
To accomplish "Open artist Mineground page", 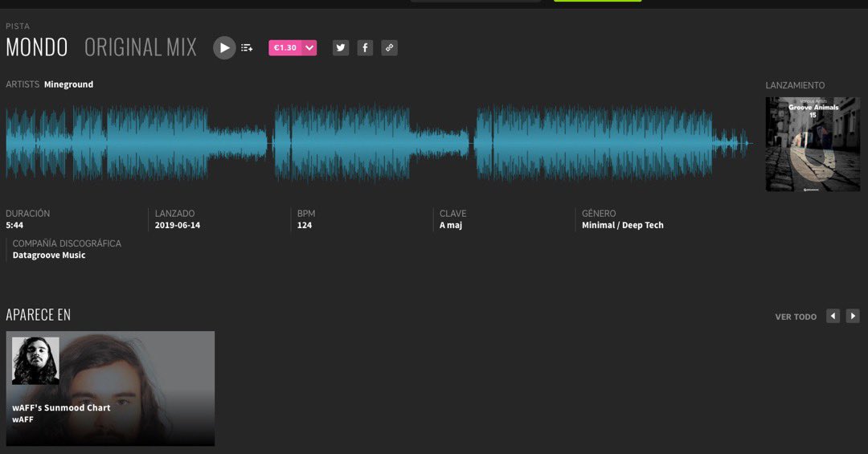I will (68, 84).
